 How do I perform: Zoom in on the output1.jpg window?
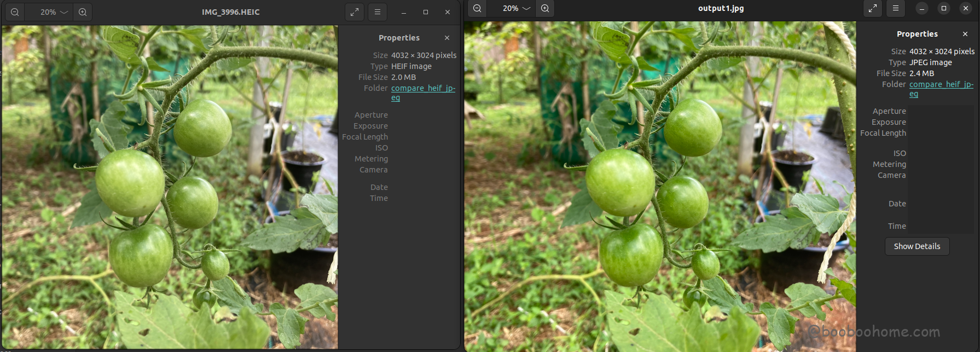(x=545, y=8)
